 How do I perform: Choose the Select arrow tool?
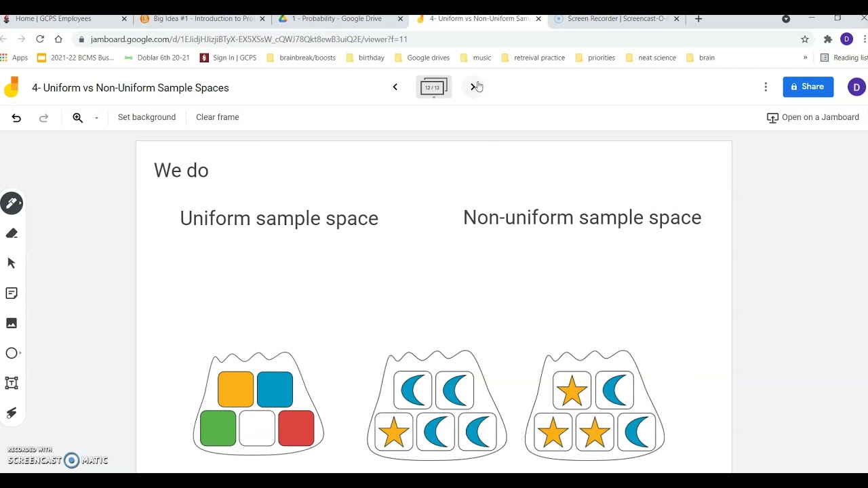pyautogui.click(x=12, y=263)
